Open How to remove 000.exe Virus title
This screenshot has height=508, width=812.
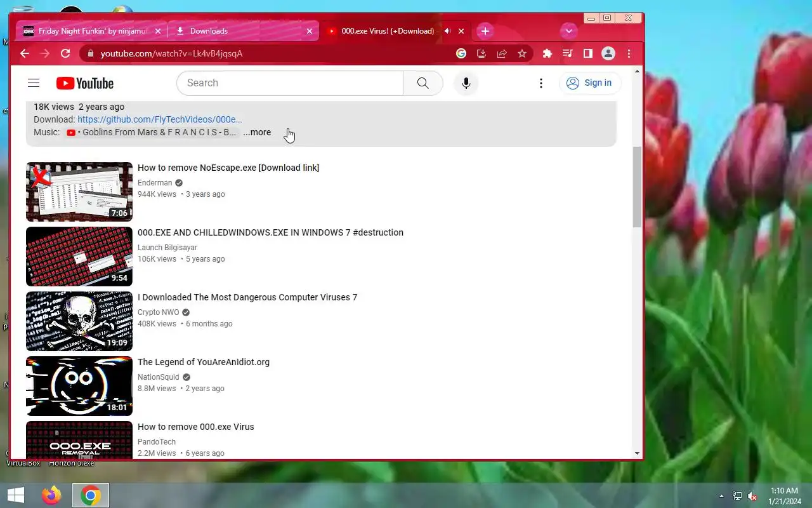tap(196, 427)
